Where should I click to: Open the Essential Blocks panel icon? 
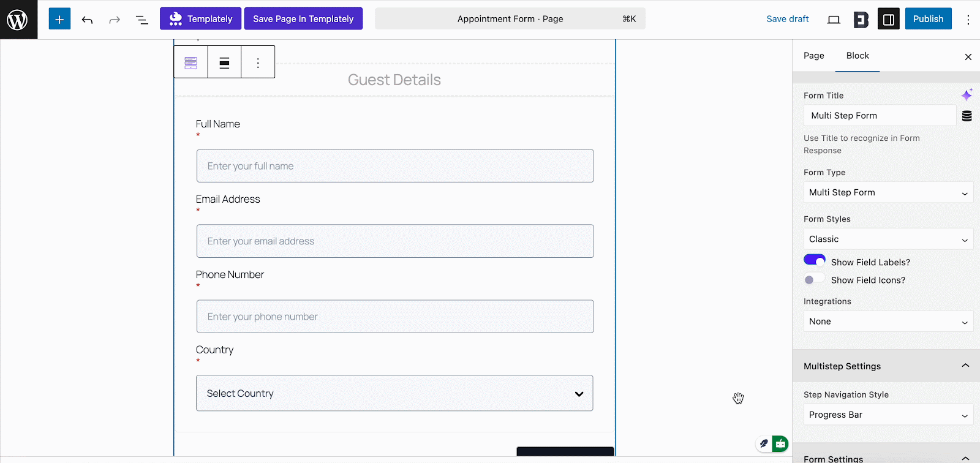pos(861,20)
